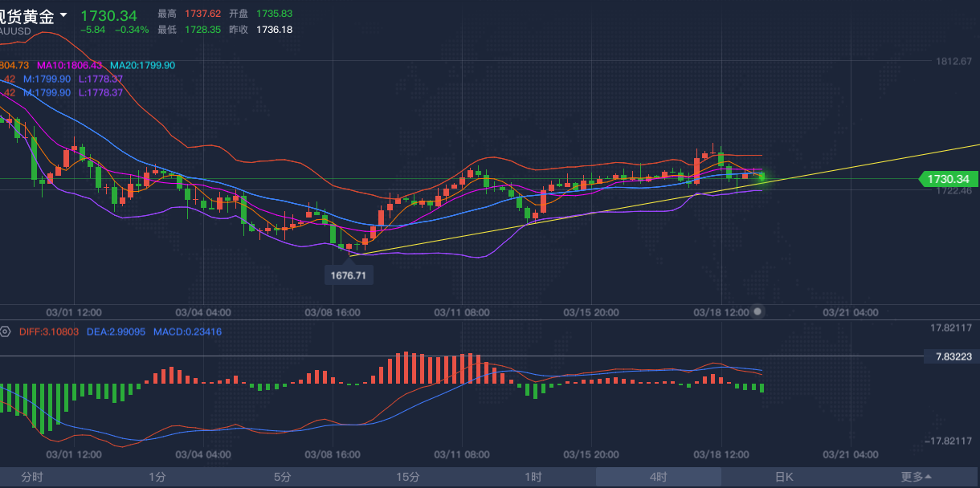Switch to the 日K chart tab
Viewport: 980px width, 488px height.
(784, 477)
